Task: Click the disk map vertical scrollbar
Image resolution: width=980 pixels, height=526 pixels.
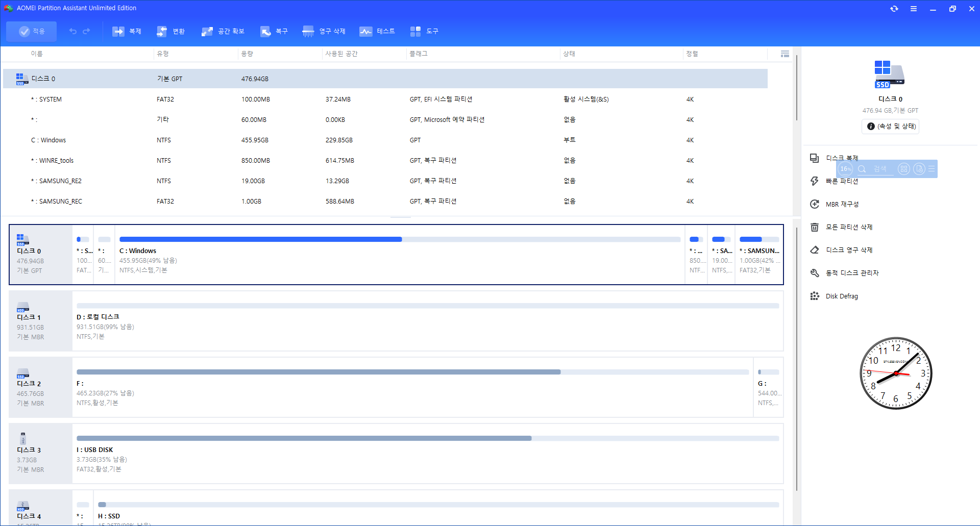Action: (x=796, y=359)
